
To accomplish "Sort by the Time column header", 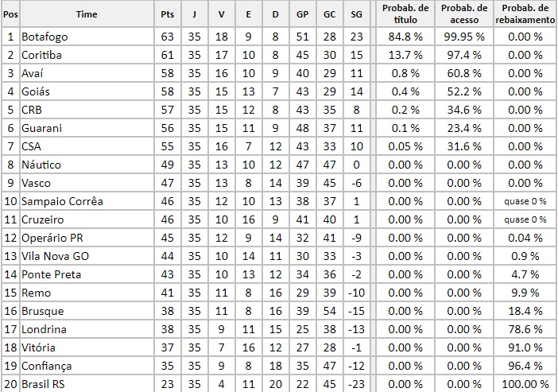I will 87,14.
